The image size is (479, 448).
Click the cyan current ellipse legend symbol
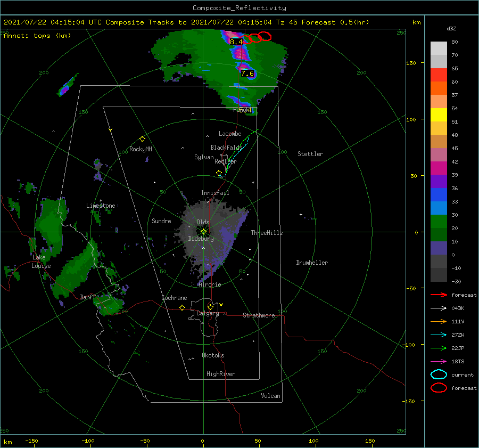coord(439,374)
